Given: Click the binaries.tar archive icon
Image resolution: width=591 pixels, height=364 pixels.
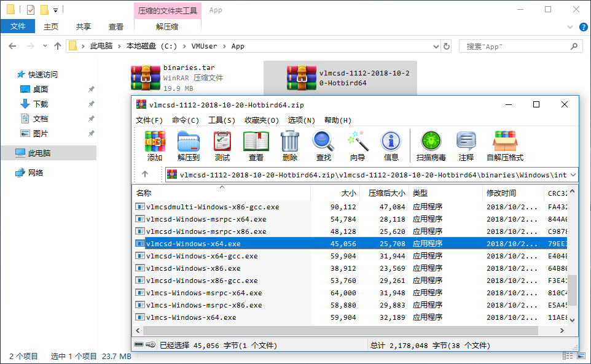Looking at the screenshot, I should tap(146, 78).
